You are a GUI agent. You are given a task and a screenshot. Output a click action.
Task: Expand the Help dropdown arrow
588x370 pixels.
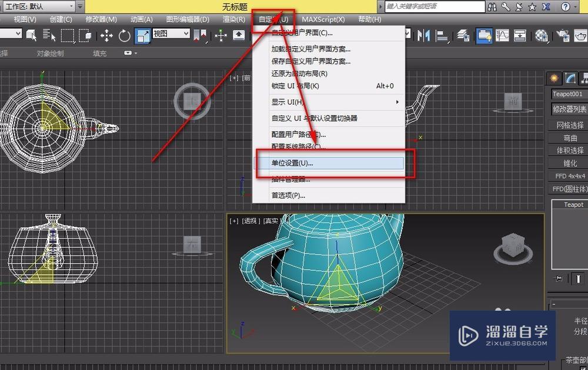576,6
